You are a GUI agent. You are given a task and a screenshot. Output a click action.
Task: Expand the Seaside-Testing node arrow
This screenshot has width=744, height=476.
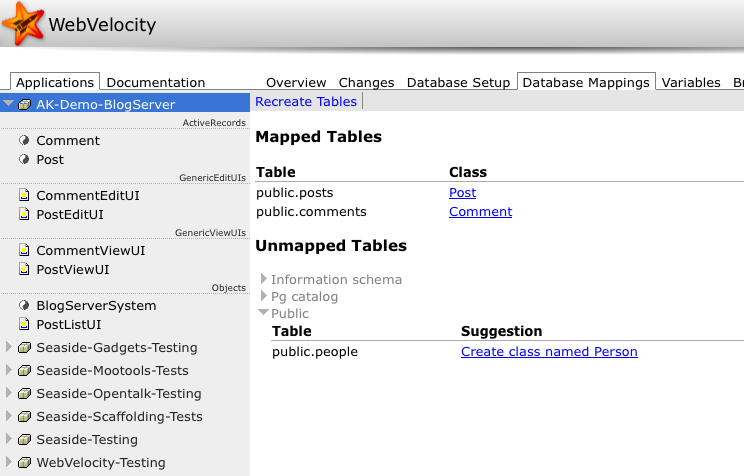click(x=9, y=439)
